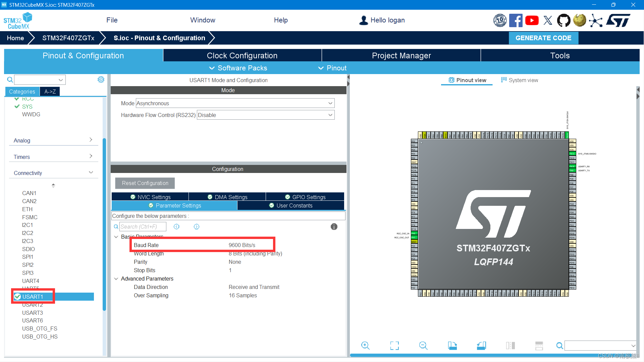Select the SYS checked item
Viewport: 644px width, 362px height.
tap(27, 107)
